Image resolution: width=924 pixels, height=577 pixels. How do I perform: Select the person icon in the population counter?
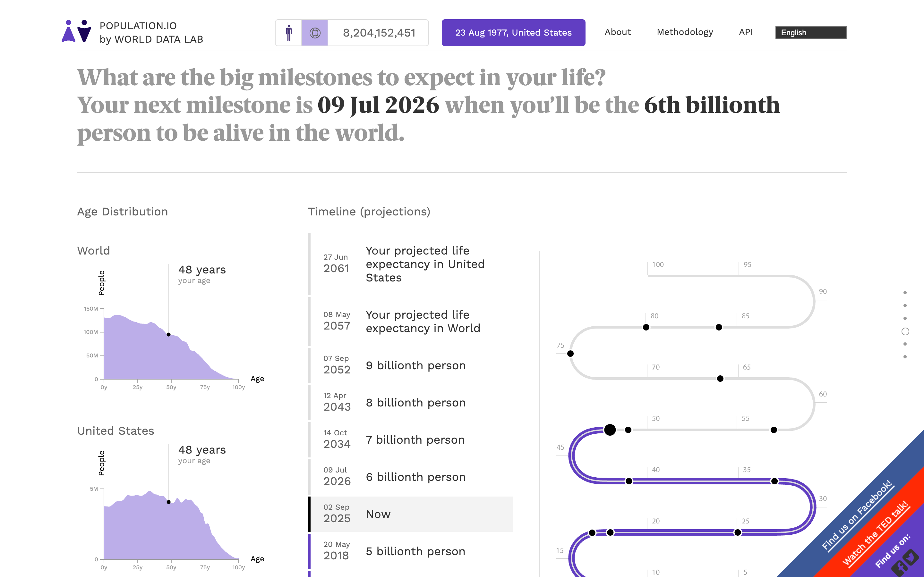click(289, 32)
